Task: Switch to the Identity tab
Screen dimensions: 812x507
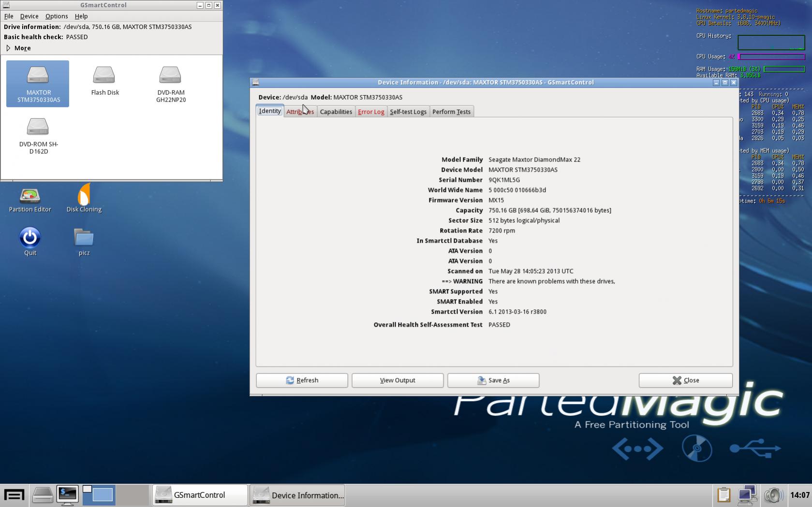Action: coord(270,111)
